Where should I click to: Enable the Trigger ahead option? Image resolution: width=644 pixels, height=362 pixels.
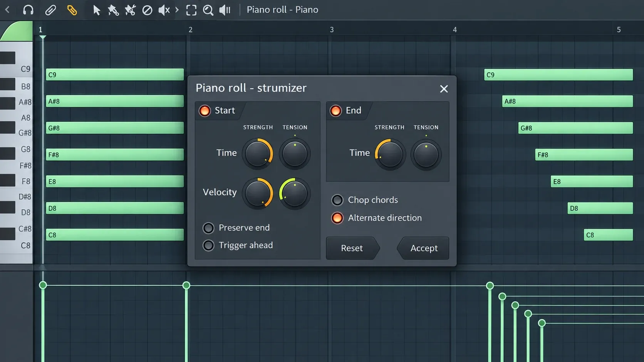208,245
